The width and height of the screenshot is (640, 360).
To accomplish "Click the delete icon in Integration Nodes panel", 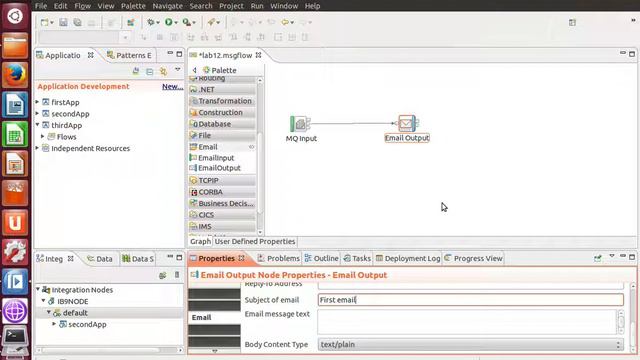I will [177, 275].
